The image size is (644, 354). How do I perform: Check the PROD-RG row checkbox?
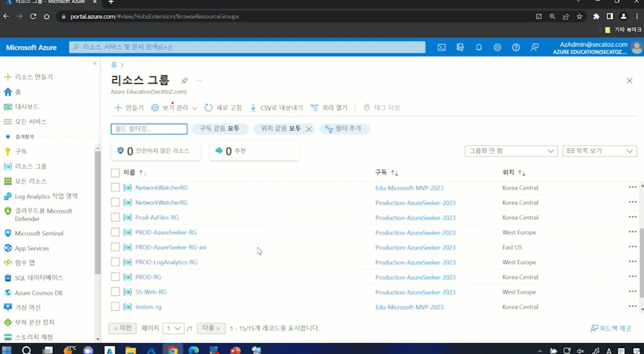(x=115, y=277)
